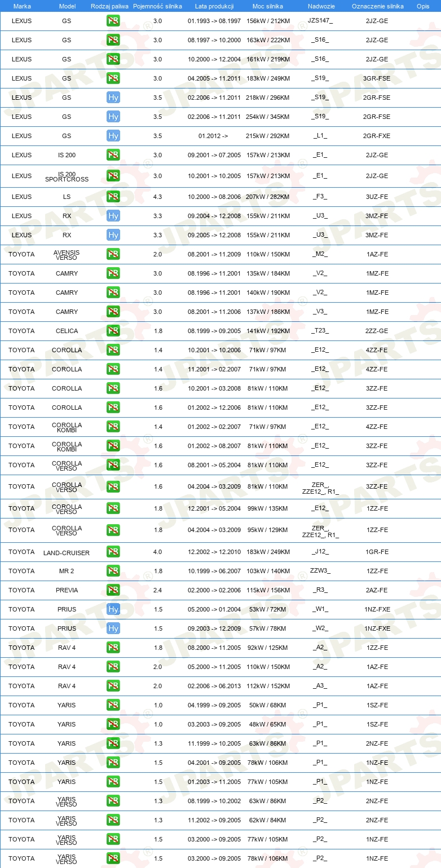Click hybrid Hy icon in GS 218kW/296KM row
The height and width of the screenshot is (868, 441).
[113, 98]
